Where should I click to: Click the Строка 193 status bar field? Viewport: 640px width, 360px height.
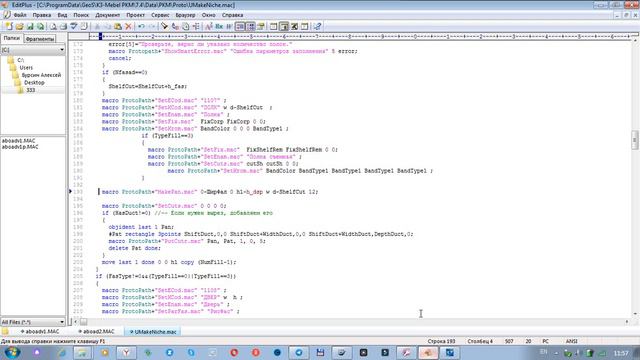(441, 341)
